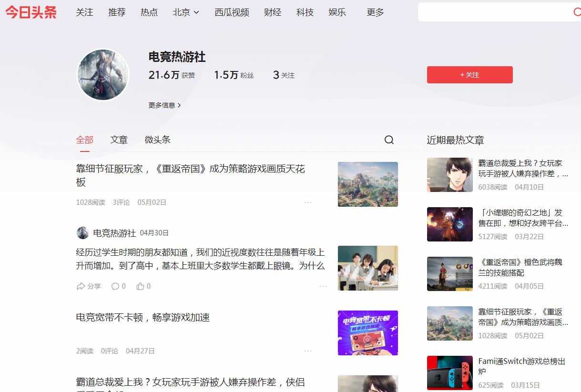Like the 04月30日 micro post
The height and width of the screenshot is (392, 581).
tap(143, 286)
